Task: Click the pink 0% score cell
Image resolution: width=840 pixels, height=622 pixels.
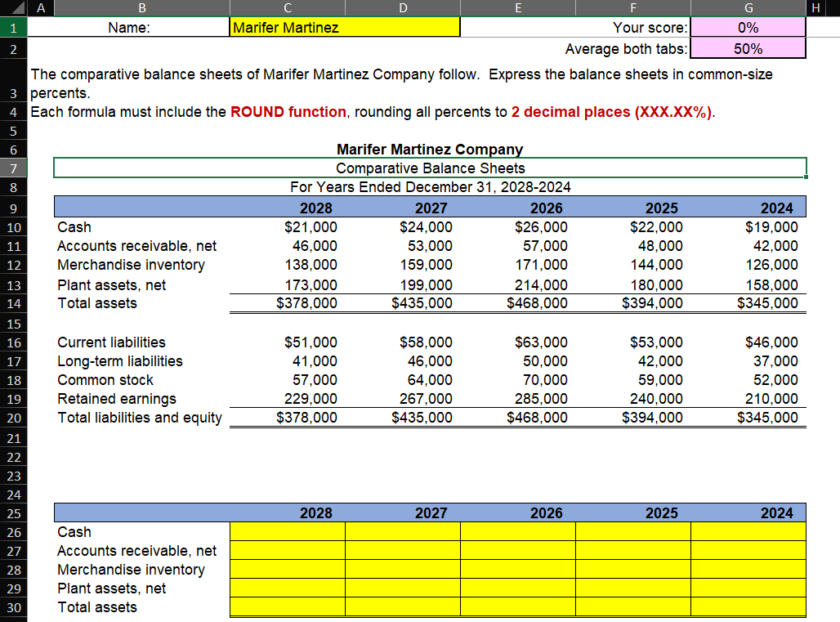Action: click(x=748, y=27)
